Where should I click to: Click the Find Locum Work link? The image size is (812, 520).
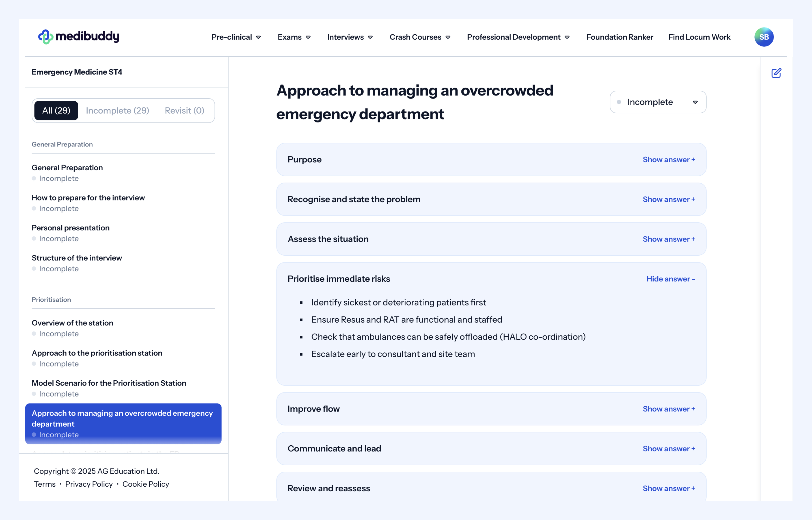[x=699, y=37]
